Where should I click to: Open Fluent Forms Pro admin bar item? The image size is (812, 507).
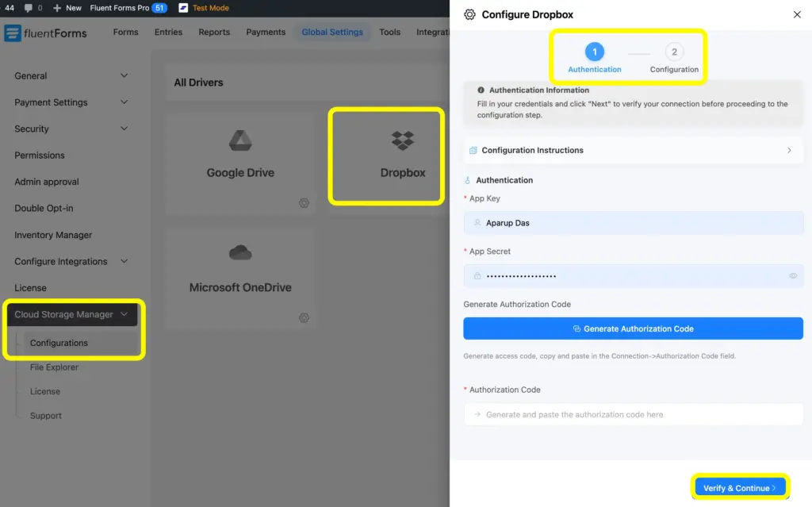(128, 8)
